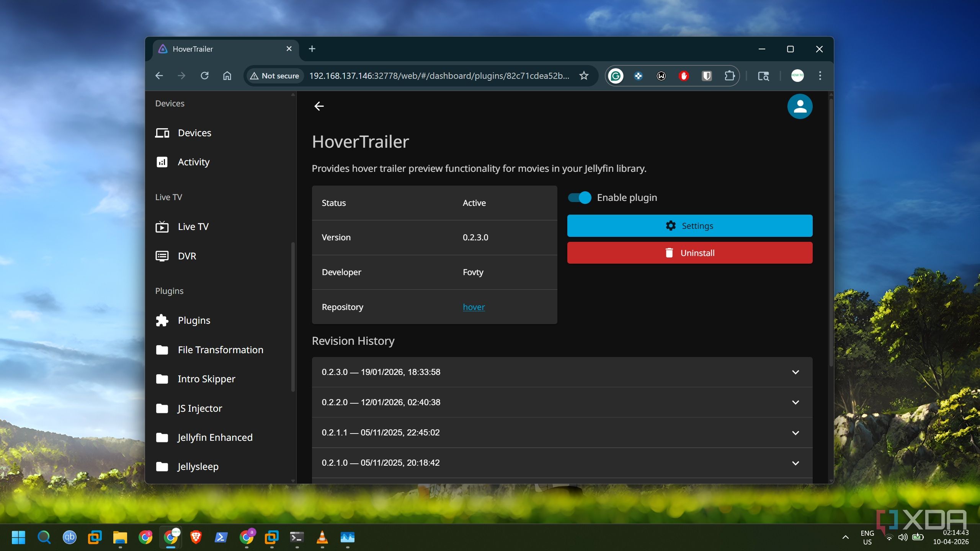Click the Active status value
980x551 pixels.
pyautogui.click(x=474, y=203)
